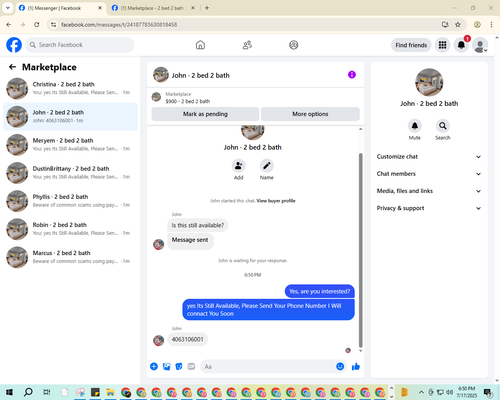Choose a sticker from composer
Screen dimensions: 500x400
pyautogui.click(x=179, y=367)
